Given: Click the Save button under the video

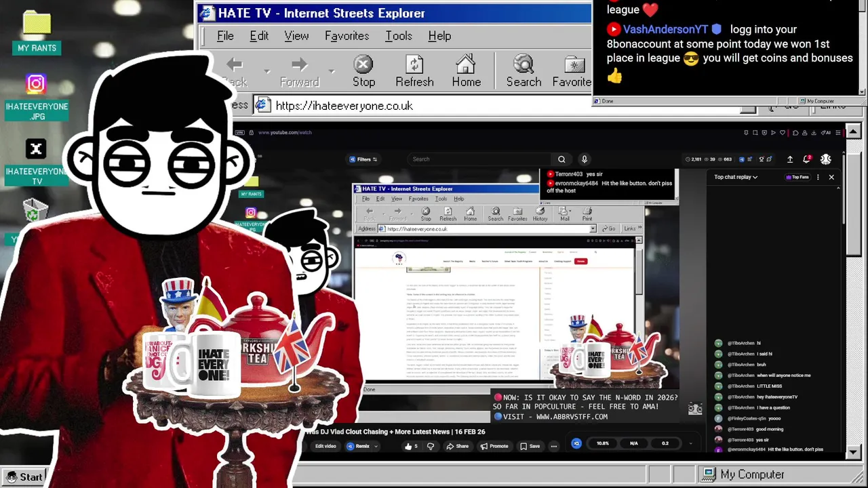Looking at the screenshot, I should click(531, 446).
